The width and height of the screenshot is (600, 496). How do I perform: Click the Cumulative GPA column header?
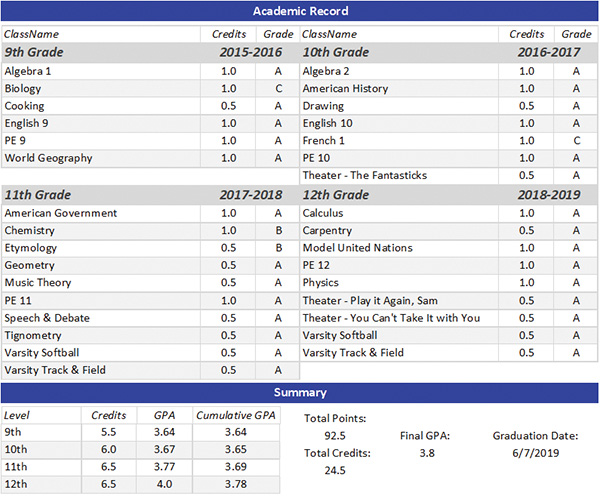(x=236, y=415)
